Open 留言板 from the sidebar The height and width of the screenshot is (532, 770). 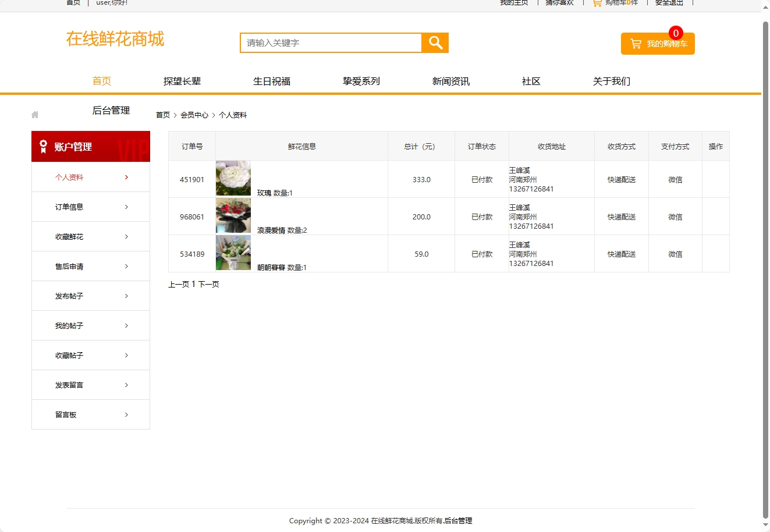click(x=66, y=415)
